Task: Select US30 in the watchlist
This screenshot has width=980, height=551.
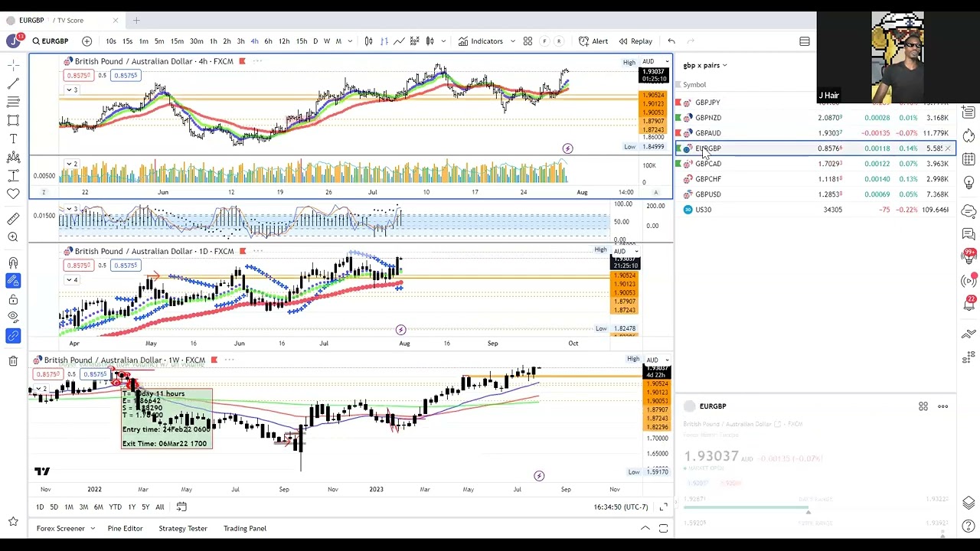Action: [x=815, y=210]
